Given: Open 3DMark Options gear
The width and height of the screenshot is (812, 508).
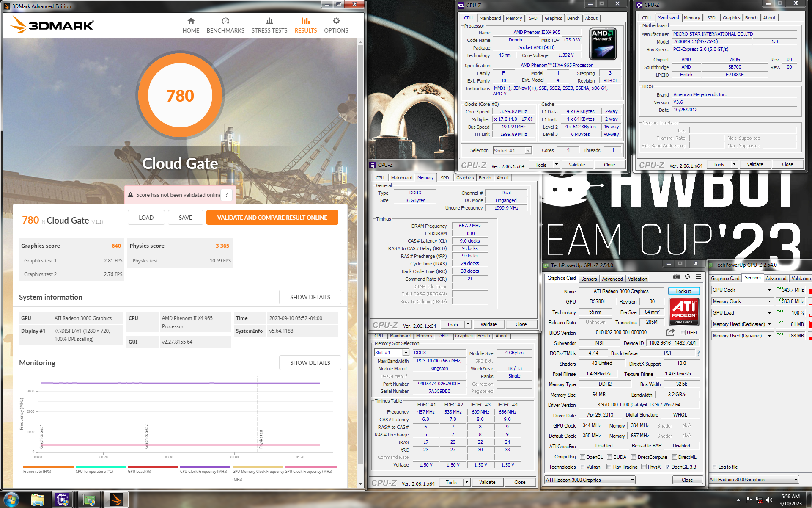Looking at the screenshot, I should point(336,25).
